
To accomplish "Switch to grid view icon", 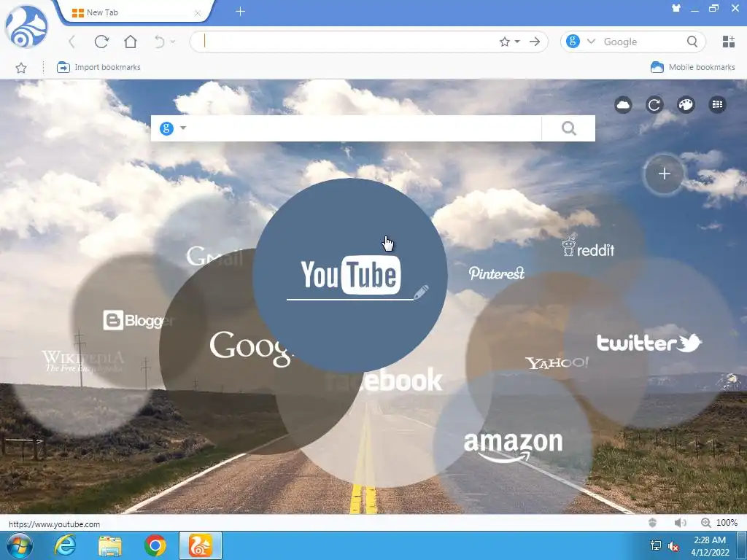I will pos(718,105).
